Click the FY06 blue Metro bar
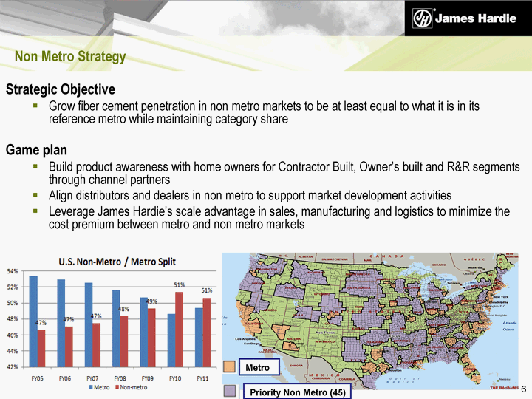Viewport: 532px width, 399px height. (61, 322)
